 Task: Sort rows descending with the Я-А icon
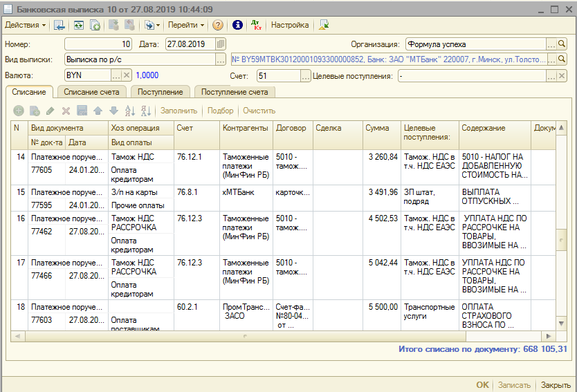click(146, 111)
